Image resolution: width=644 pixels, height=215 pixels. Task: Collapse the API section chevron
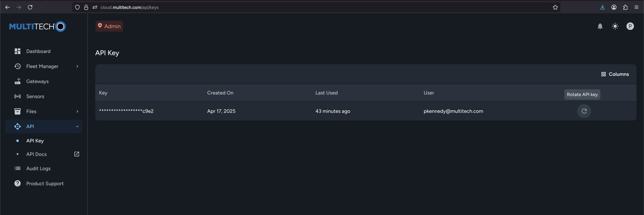(x=77, y=126)
